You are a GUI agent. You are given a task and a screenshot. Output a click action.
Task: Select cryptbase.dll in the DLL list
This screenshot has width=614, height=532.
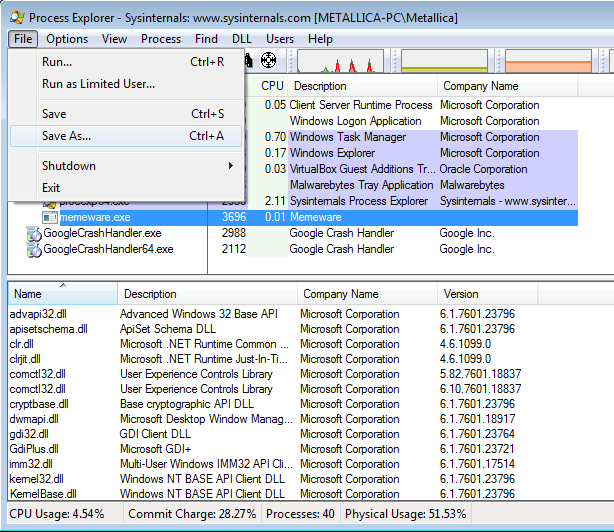point(39,404)
